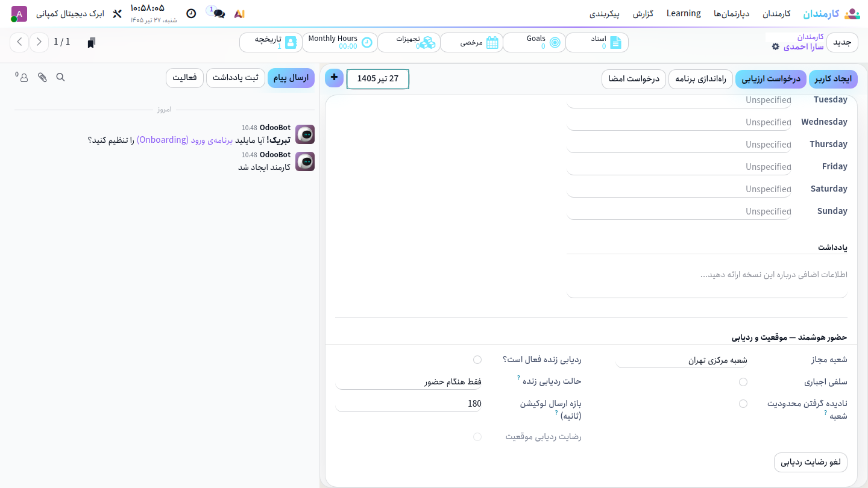Open Saturday Unspecified dropdown

[679, 189]
